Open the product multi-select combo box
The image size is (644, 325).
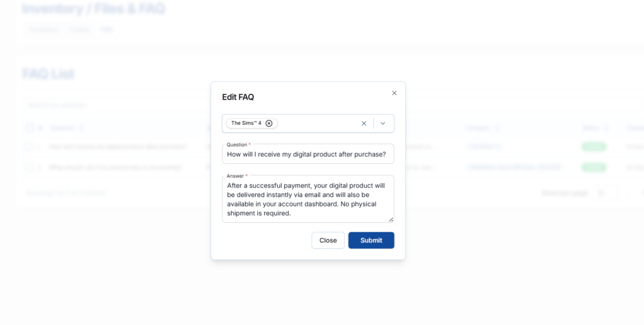pos(318,123)
